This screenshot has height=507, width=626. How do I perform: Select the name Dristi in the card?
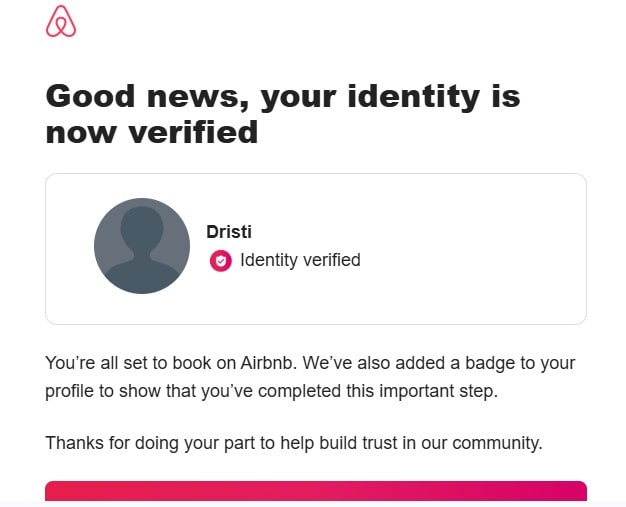229,232
